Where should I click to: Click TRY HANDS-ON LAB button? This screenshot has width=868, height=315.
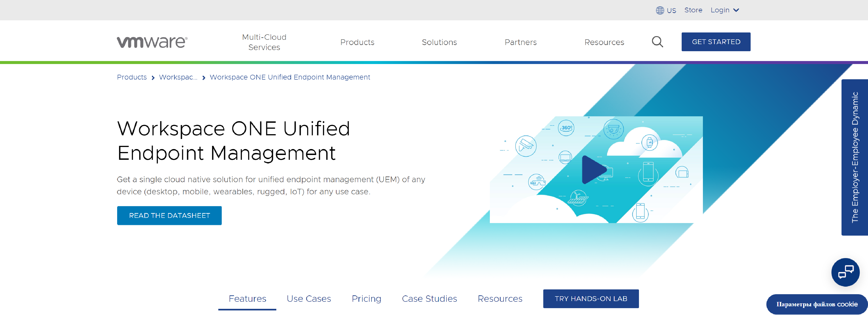[x=591, y=299]
